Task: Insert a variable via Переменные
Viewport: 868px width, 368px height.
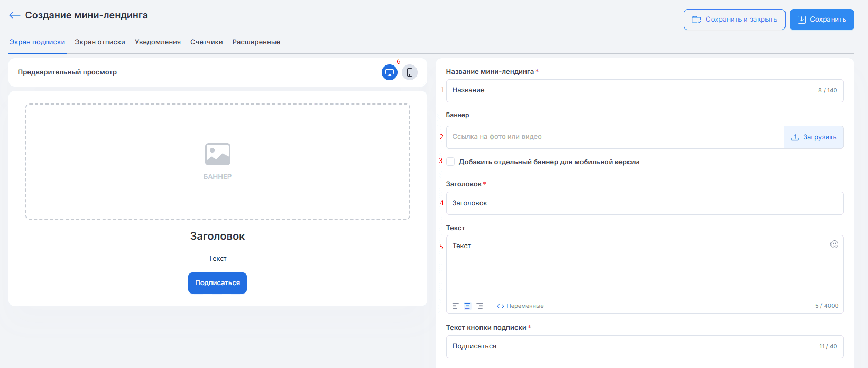Action: [x=520, y=306]
